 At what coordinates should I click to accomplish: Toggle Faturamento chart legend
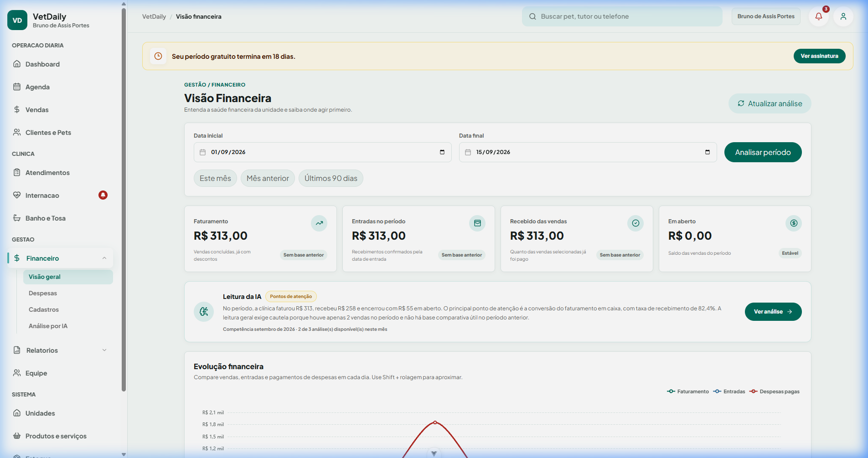(688, 391)
